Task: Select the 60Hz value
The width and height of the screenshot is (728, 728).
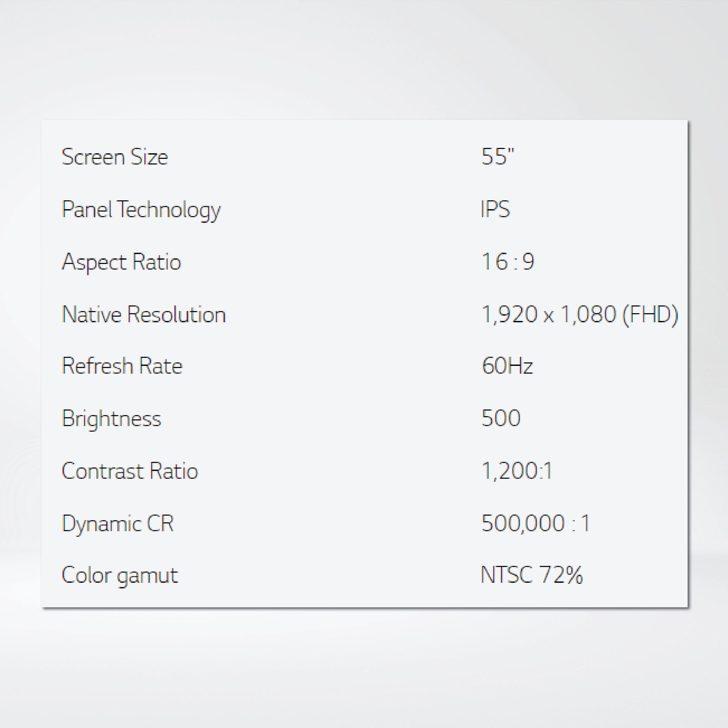Action: coord(507,366)
